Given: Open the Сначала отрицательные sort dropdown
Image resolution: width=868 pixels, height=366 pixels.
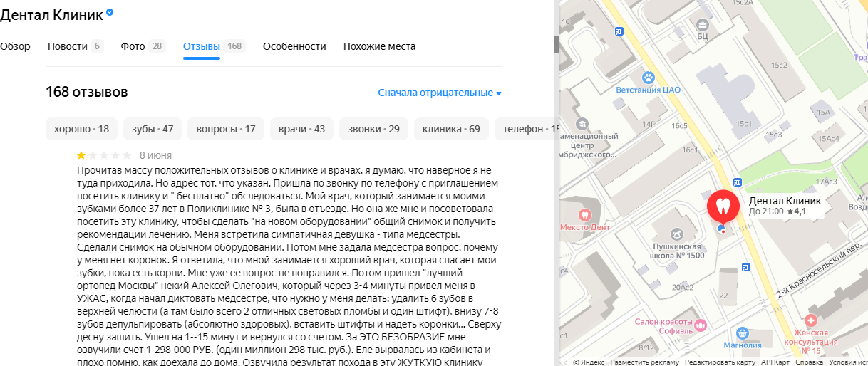Looking at the screenshot, I should tap(440, 93).
